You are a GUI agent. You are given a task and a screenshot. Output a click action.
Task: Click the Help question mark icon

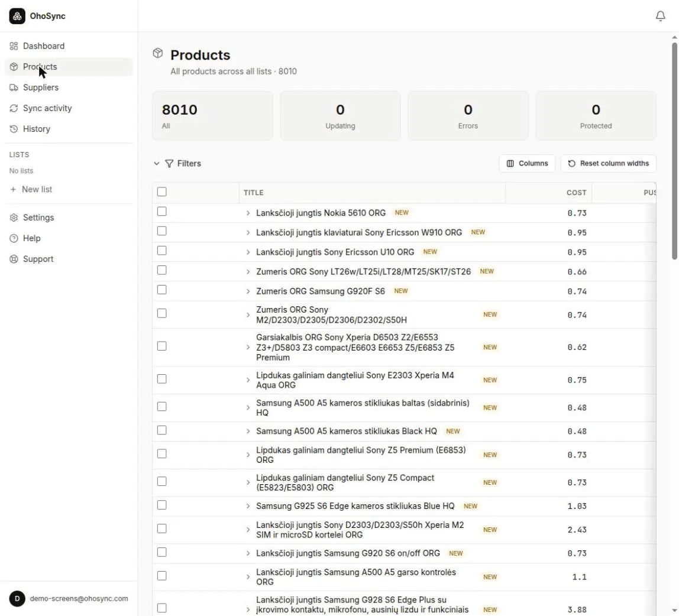(x=14, y=238)
